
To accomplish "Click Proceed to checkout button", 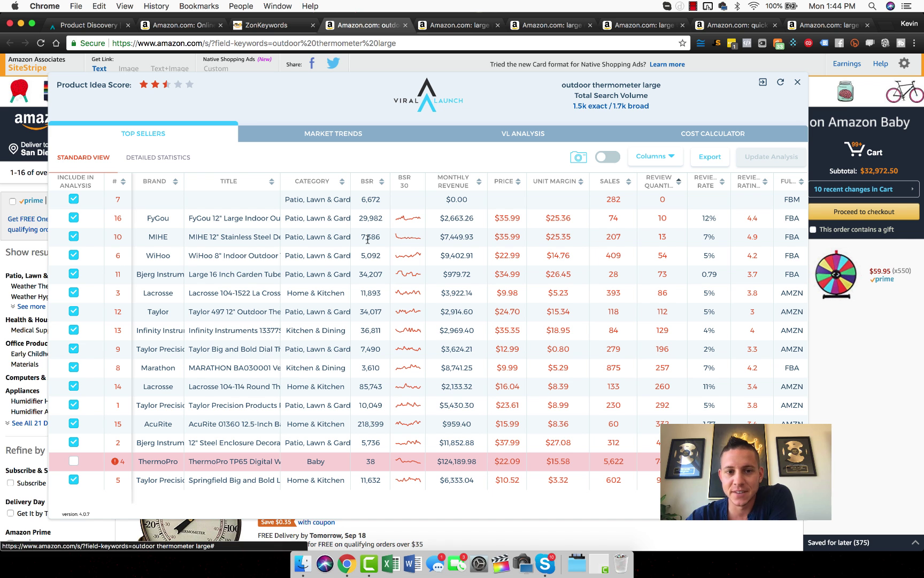I will point(864,212).
